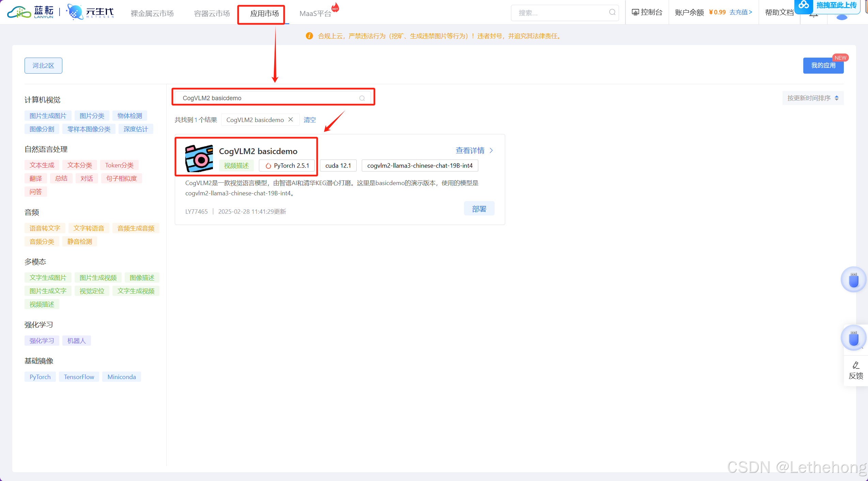Image resolution: width=868 pixels, height=481 pixels.
Task: Click the Baidu cloud drag-upload icon
Action: pyautogui.click(x=804, y=5)
